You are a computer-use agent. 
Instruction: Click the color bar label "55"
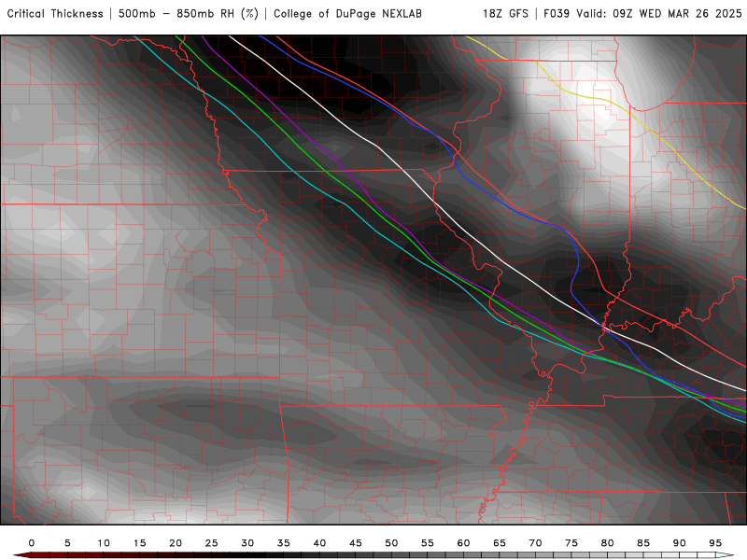click(428, 543)
